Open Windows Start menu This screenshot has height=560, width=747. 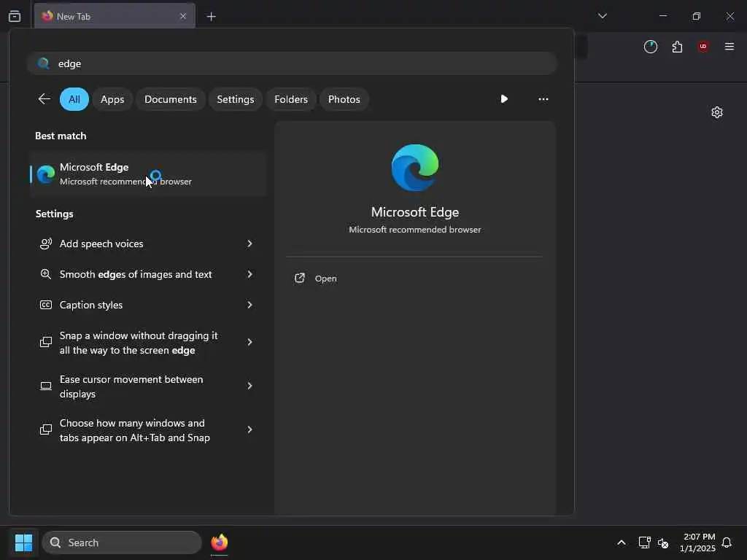(23, 542)
